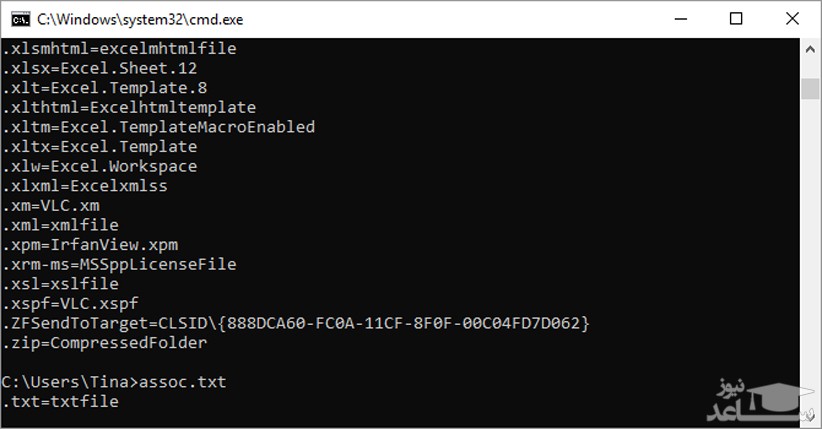Click the .txt=txtfile result line
Screen dimensions: 822x429
point(60,401)
